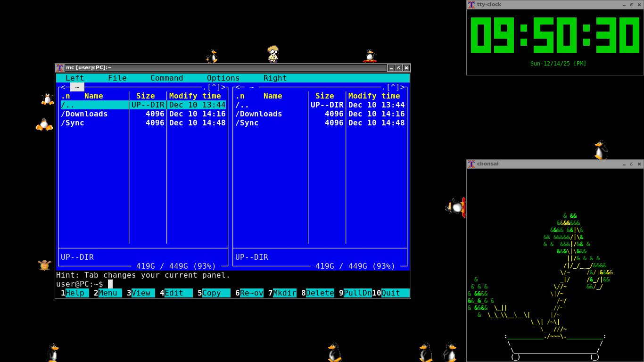Sort left panel by the Size column header
This screenshot has width=644, height=362.
click(146, 96)
